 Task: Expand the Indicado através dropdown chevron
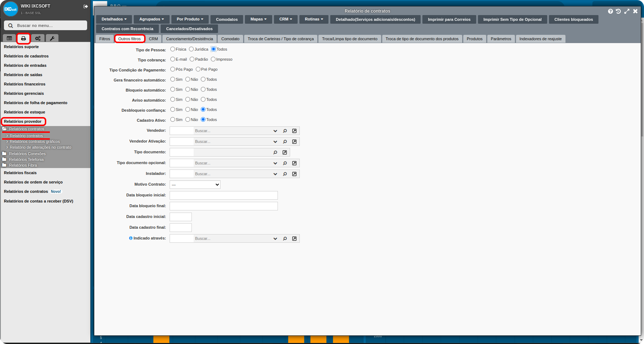(x=275, y=239)
